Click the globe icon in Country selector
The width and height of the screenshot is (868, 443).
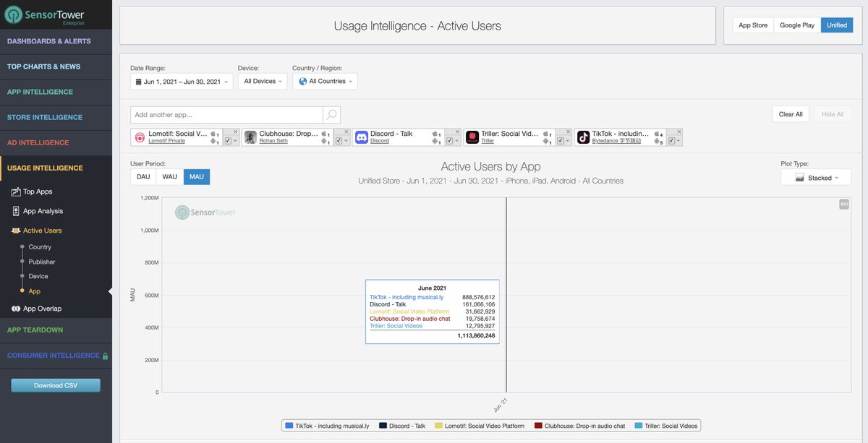click(x=303, y=82)
